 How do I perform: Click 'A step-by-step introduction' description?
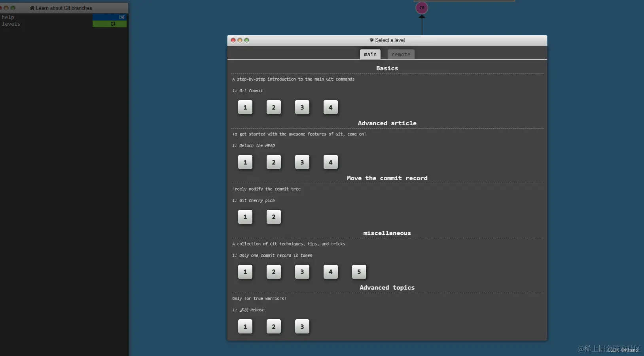[293, 79]
